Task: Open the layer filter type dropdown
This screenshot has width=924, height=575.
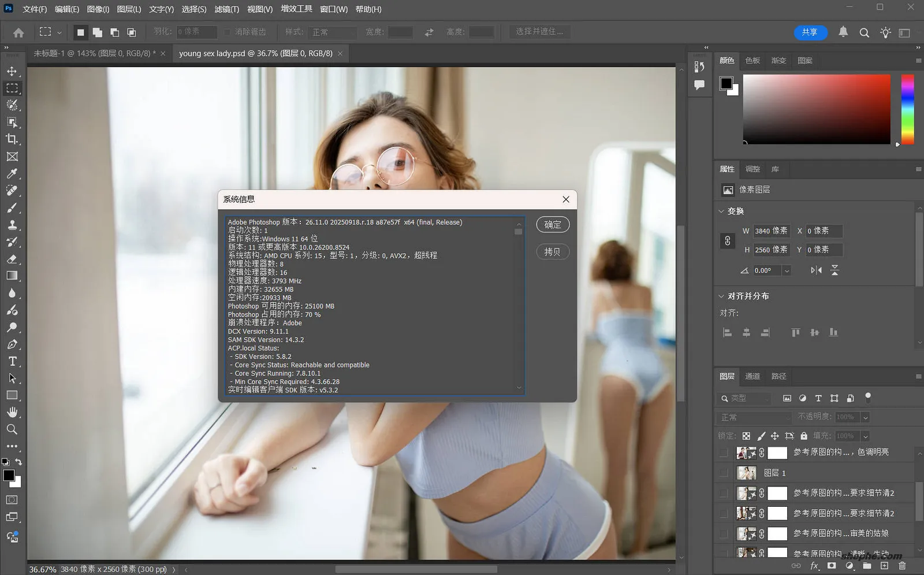Action: pyautogui.click(x=746, y=398)
